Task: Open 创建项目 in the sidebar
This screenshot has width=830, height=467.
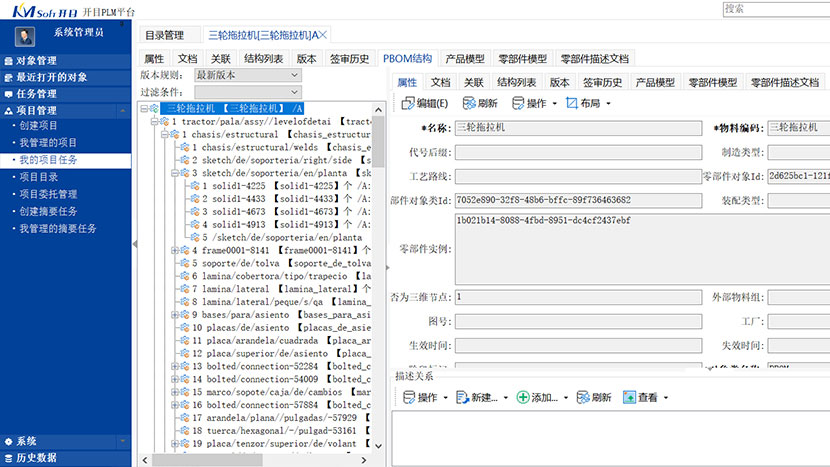Action: [x=38, y=126]
